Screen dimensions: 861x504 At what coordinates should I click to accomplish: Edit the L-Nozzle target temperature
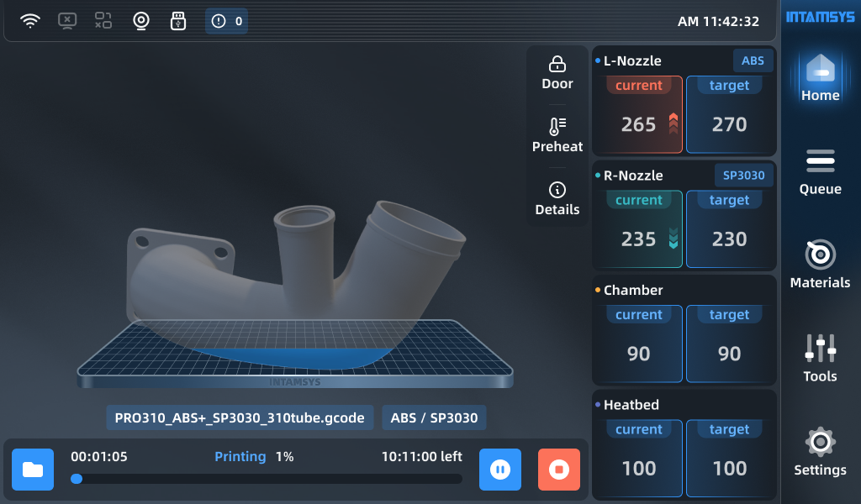pyautogui.click(x=728, y=115)
